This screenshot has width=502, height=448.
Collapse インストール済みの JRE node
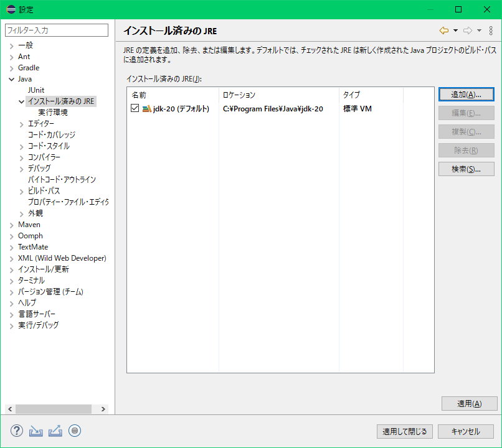(x=21, y=102)
